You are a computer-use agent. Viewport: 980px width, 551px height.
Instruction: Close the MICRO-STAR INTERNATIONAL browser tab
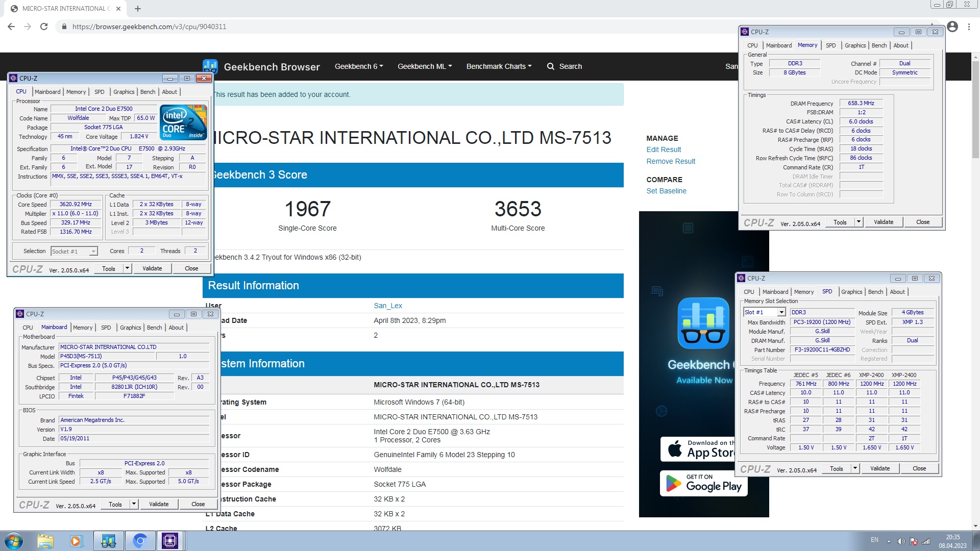click(x=118, y=9)
